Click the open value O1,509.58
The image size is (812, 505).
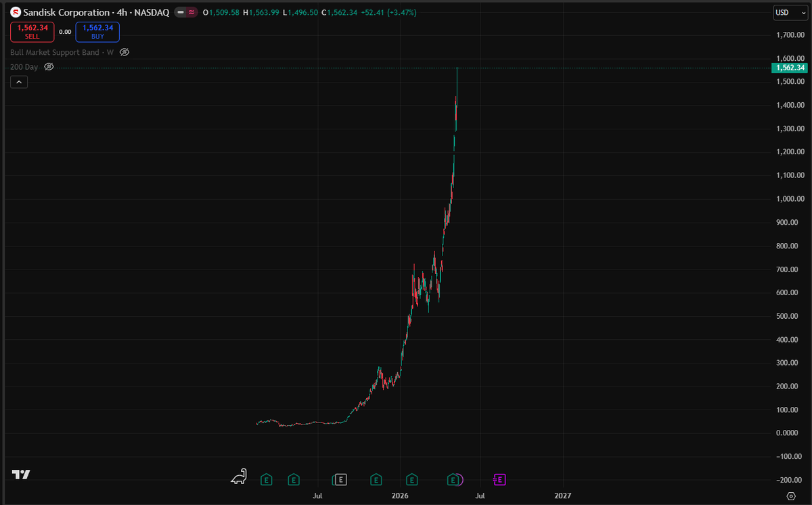[221, 12]
